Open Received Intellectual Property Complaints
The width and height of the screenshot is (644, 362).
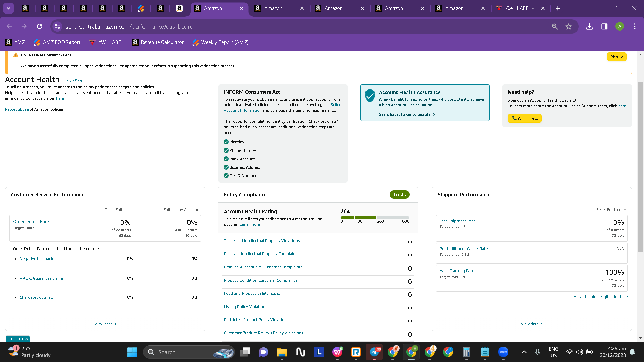coord(261,254)
